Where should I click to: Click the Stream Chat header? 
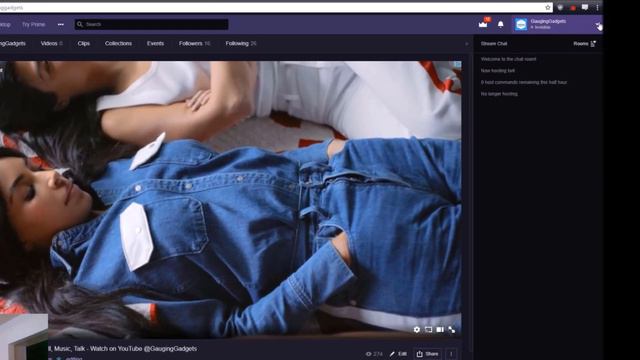pos(494,44)
